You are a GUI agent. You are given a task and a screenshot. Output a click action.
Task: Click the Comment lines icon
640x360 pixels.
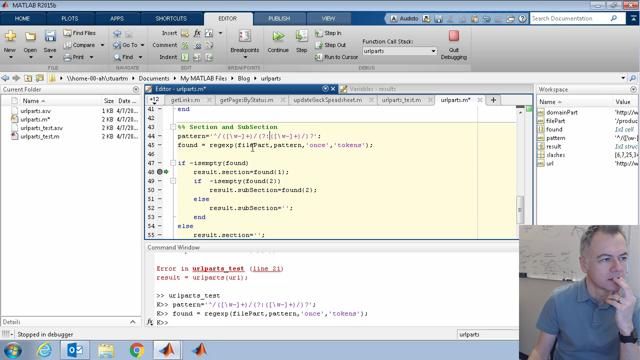click(x=185, y=45)
